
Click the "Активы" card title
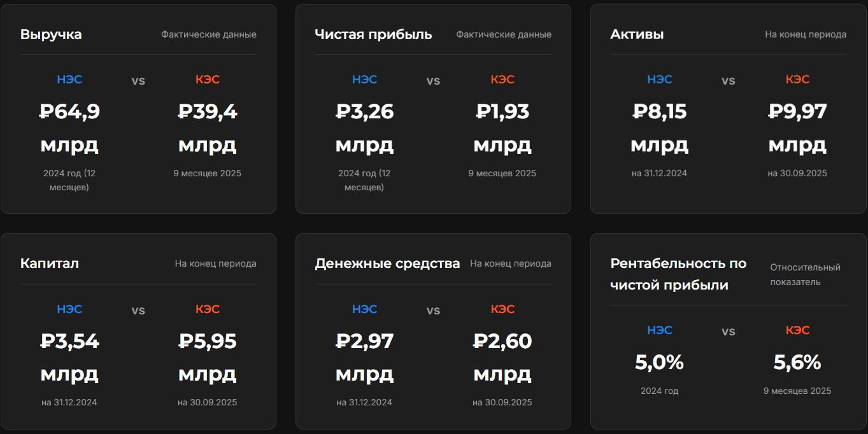point(637,34)
